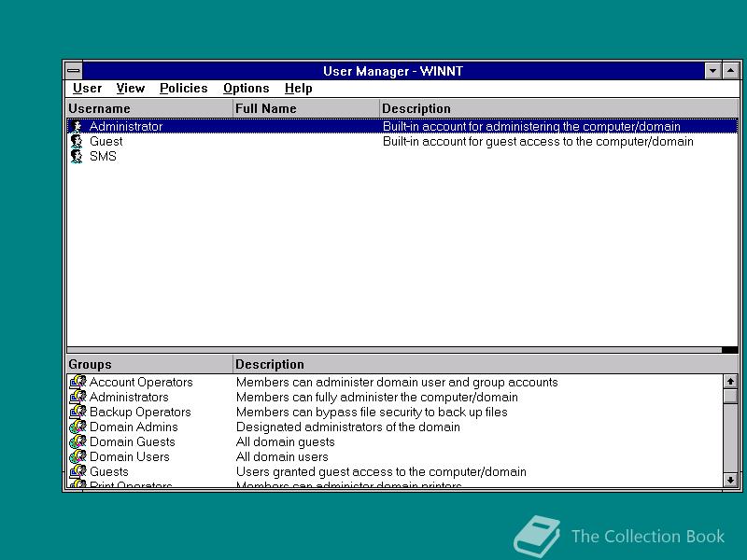Click the users list Description column header
This screenshot has width=747, height=560.
click(x=558, y=108)
